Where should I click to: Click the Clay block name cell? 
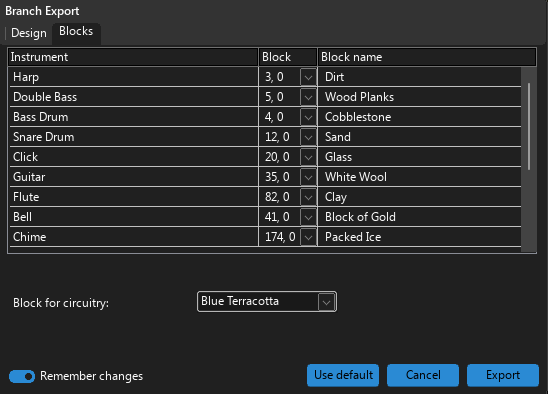(419, 197)
